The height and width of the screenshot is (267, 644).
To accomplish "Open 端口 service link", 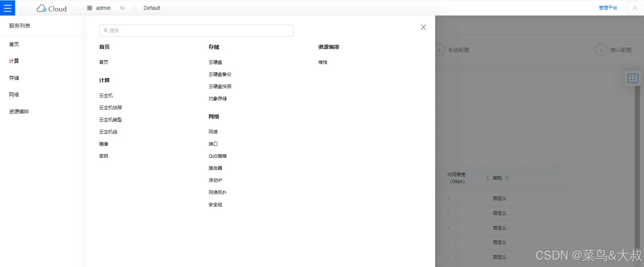I will 213,144.
